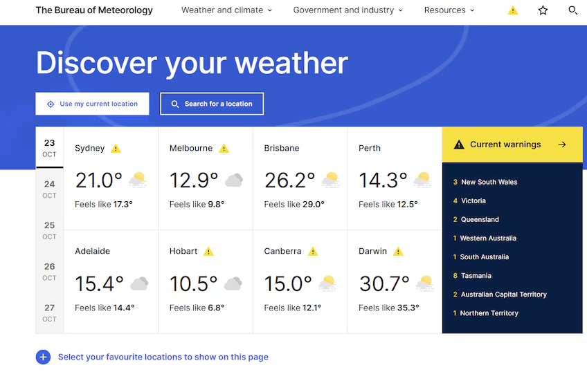Open Tasmania warnings link
587x392 pixels.
click(x=476, y=276)
